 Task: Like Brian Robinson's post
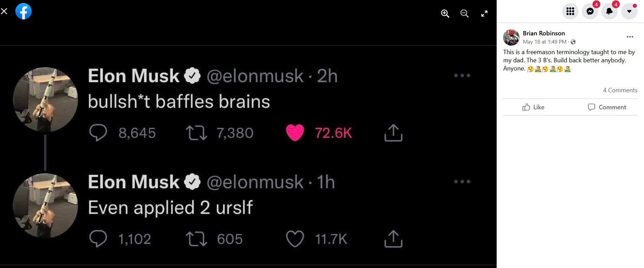pos(533,107)
